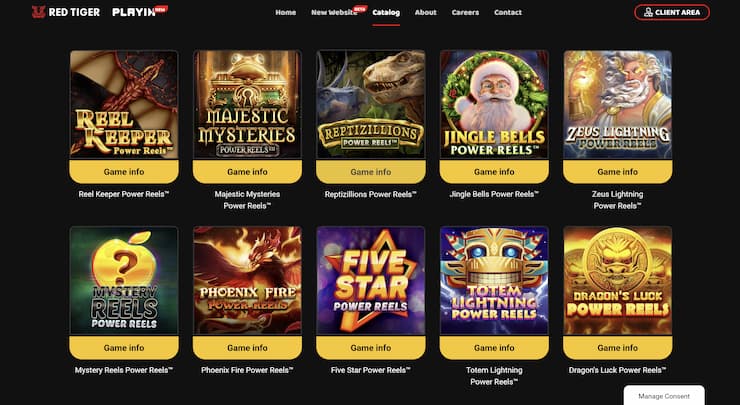
Task: Click Game info for Dragon's Luck
Action: 617,348
